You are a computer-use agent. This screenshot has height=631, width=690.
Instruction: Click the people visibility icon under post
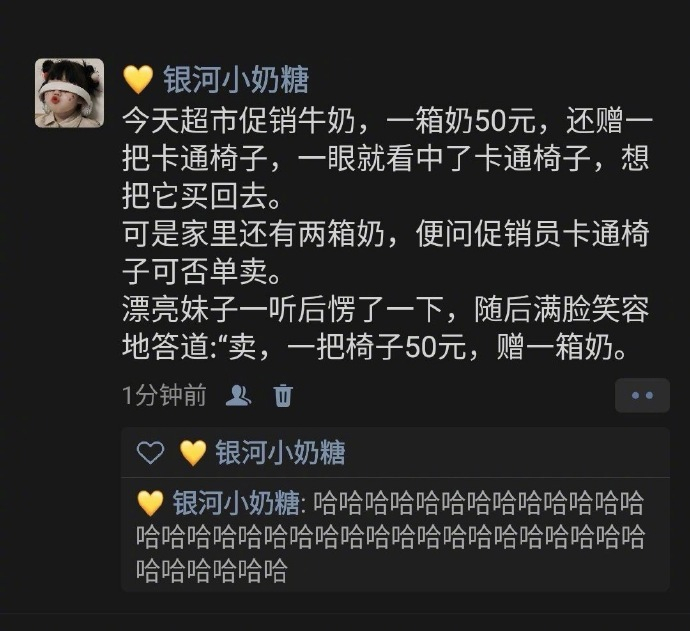pyautogui.click(x=238, y=395)
